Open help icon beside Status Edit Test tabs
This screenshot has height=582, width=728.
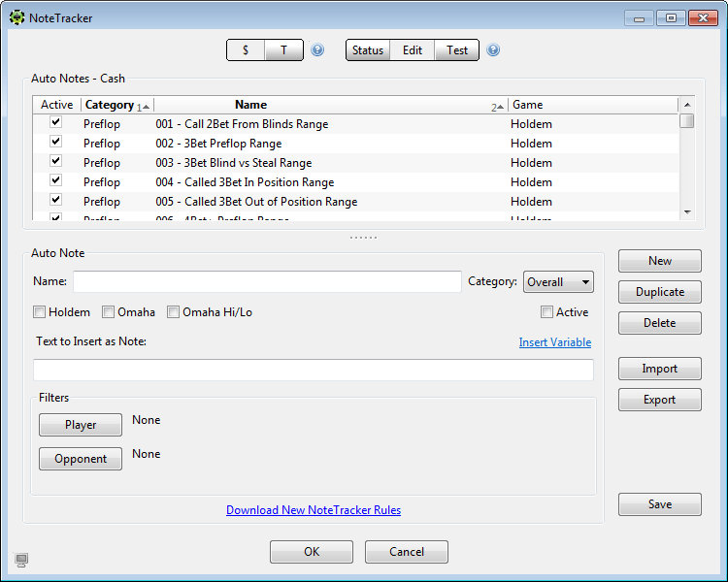pyautogui.click(x=493, y=49)
